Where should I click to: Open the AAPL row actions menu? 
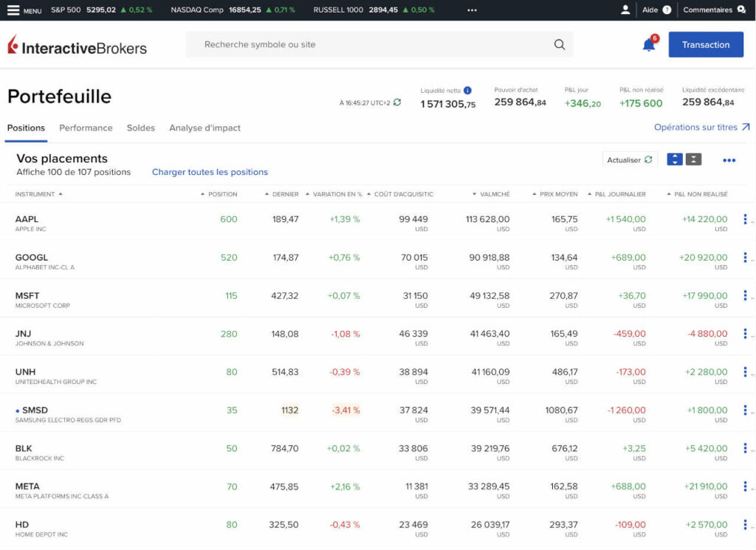[x=745, y=219]
